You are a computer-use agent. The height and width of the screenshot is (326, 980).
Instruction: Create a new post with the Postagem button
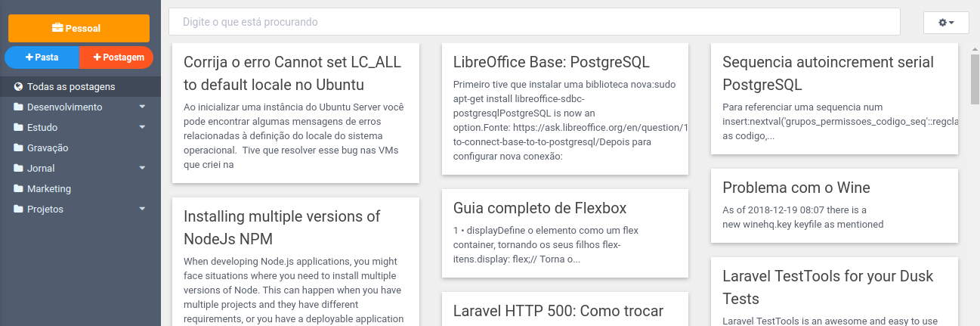click(117, 57)
